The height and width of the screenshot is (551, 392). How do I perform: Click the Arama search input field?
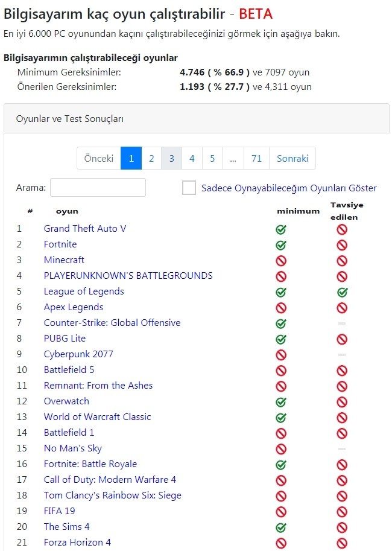coord(98,187)
